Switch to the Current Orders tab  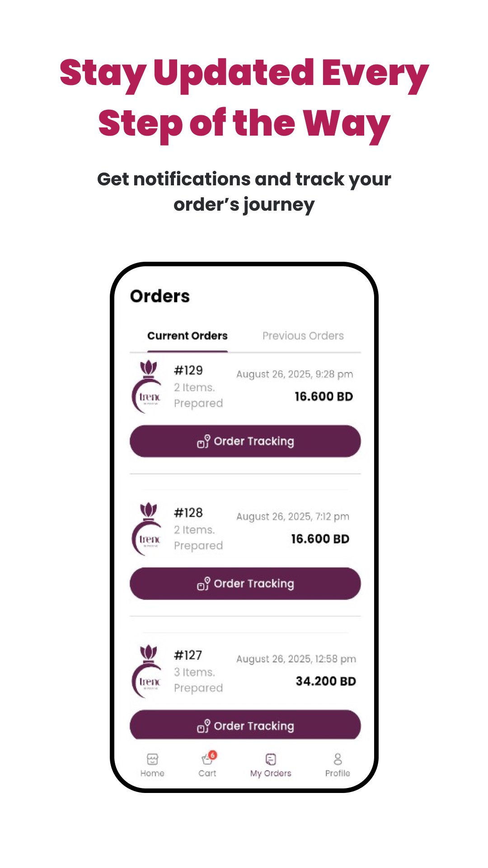(x=187, y=336)
